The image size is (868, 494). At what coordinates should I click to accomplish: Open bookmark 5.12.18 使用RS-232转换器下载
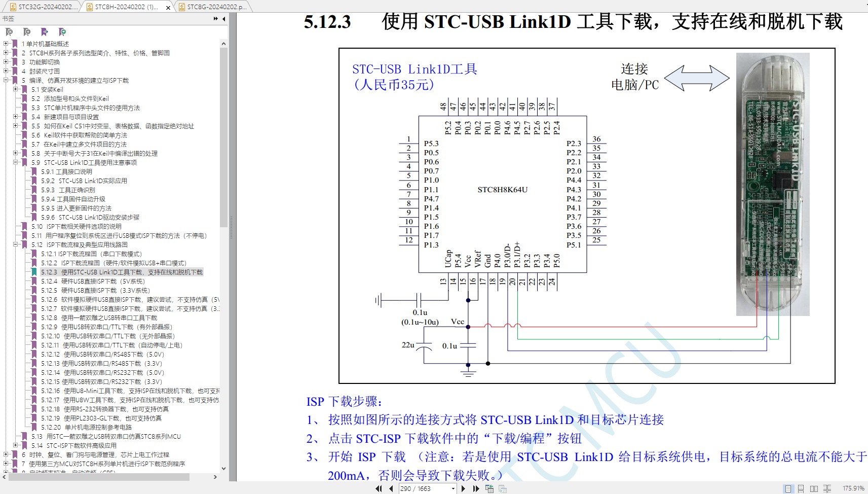point(105,409)
